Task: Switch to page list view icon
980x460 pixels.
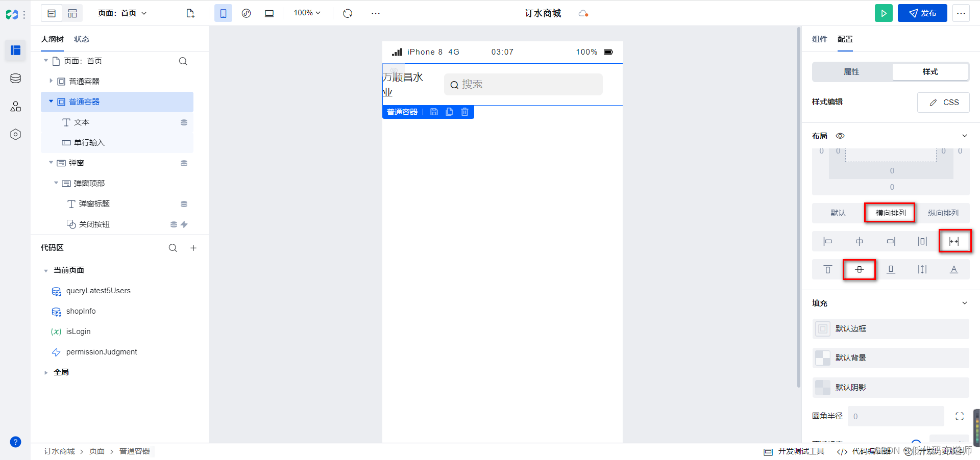Action: pyautogui.click(x=52, y=13)
